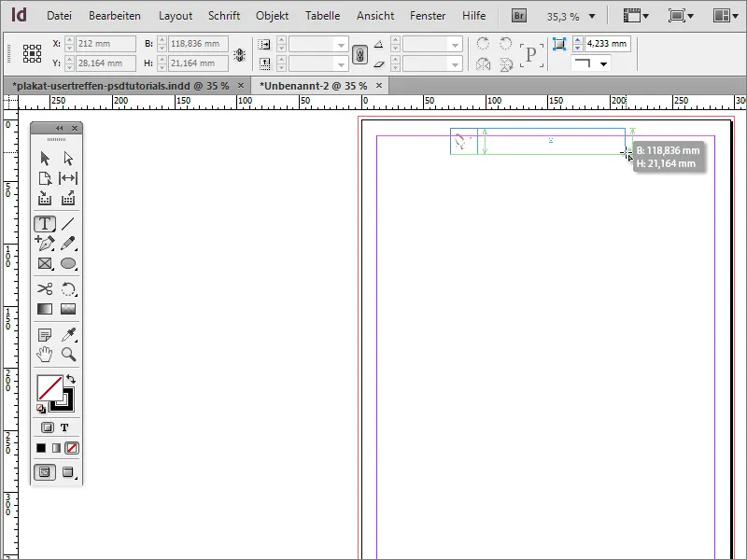Switch to Normal view mode

pyautogui.click(x=45, y=472)
